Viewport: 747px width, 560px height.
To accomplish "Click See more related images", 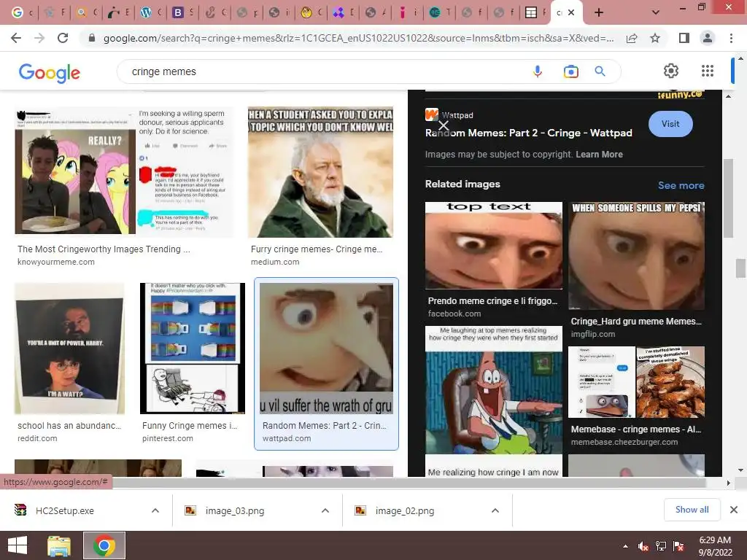I will 681,185.
